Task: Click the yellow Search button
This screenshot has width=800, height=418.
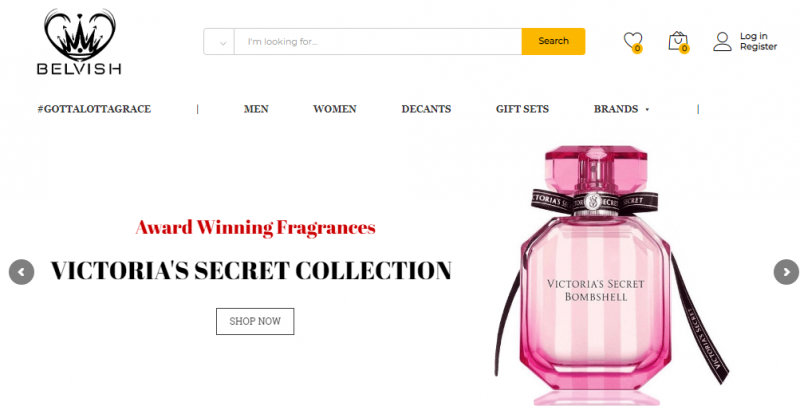Action: pyautogui.click(x=553, y=41)
